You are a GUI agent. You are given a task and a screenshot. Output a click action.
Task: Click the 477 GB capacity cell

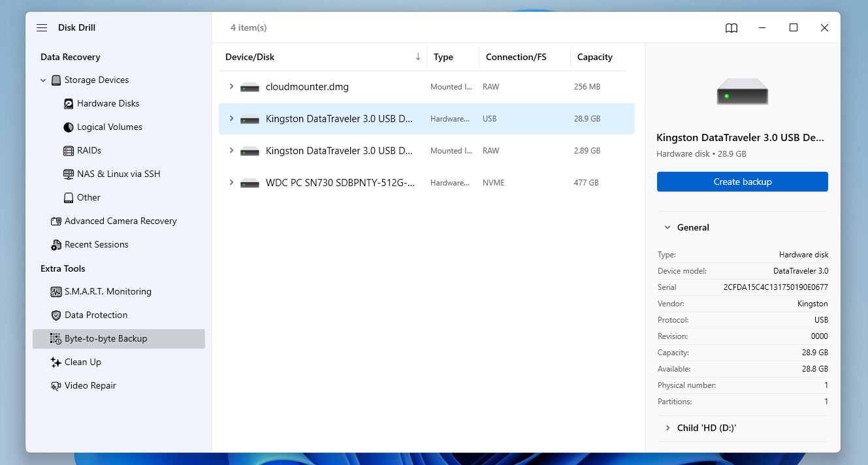[587, 183]
